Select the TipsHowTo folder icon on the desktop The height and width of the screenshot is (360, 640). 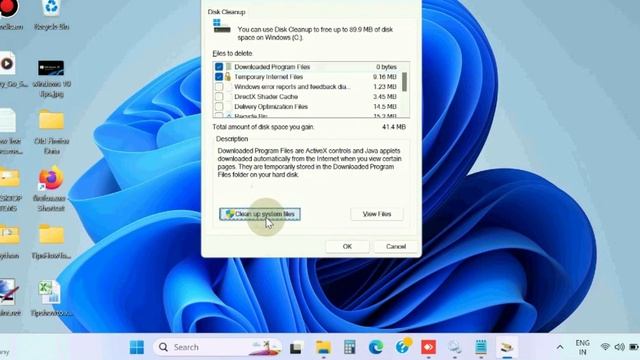click(51, 242)
